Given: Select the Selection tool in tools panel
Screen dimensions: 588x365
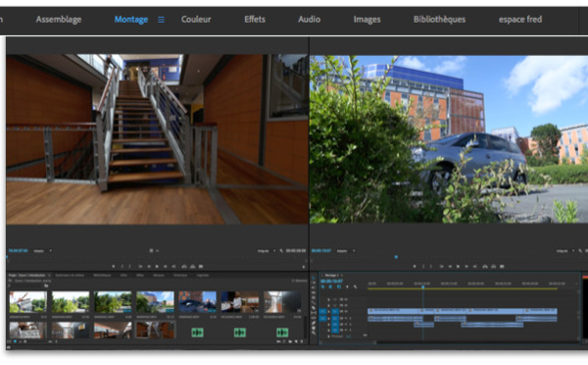Looking at the screenshot, I should point(314,278).
